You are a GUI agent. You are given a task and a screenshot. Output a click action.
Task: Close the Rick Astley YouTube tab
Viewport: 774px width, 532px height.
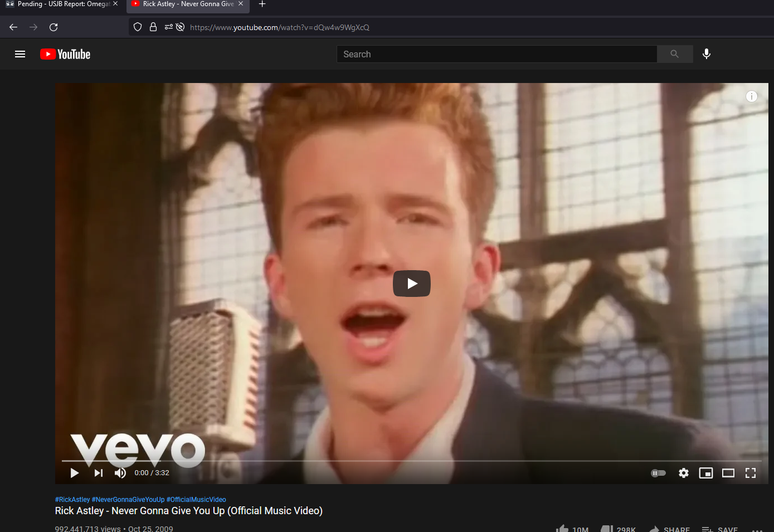point(241,3)
